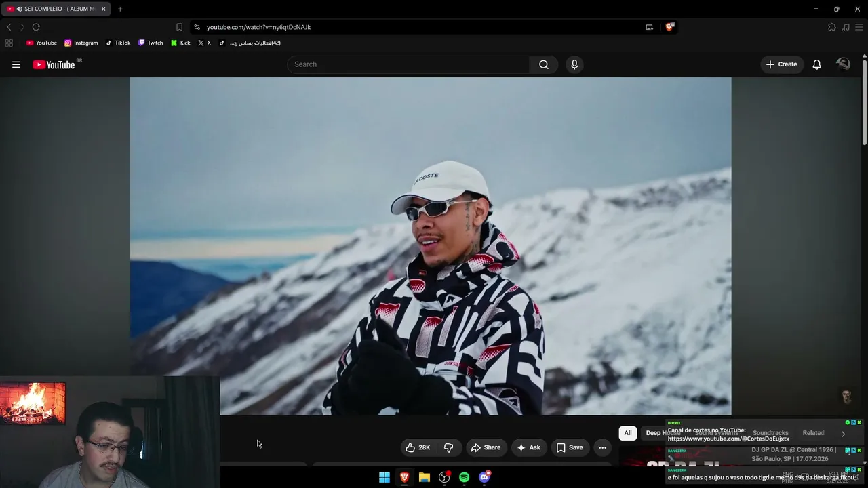868x488 pixels.
Task: Open YouTube notifications bell
Action: click(817, 64)
